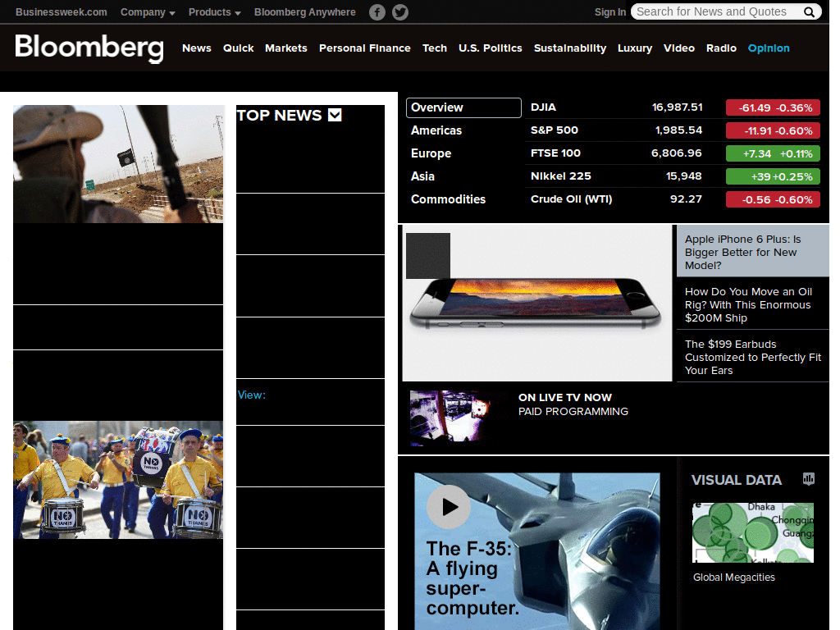Open Bloomberg's Facebook page icon
The width and height of the screenshot is (840, 630).
coord(377,11)
